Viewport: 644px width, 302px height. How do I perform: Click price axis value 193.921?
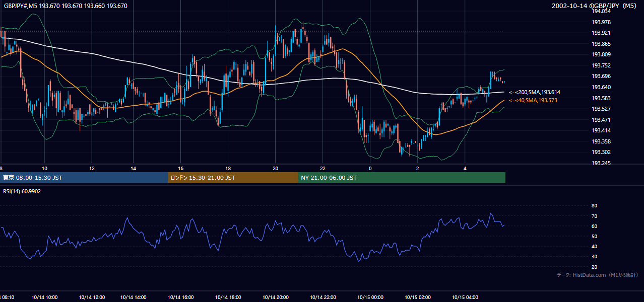click(601, 33)
